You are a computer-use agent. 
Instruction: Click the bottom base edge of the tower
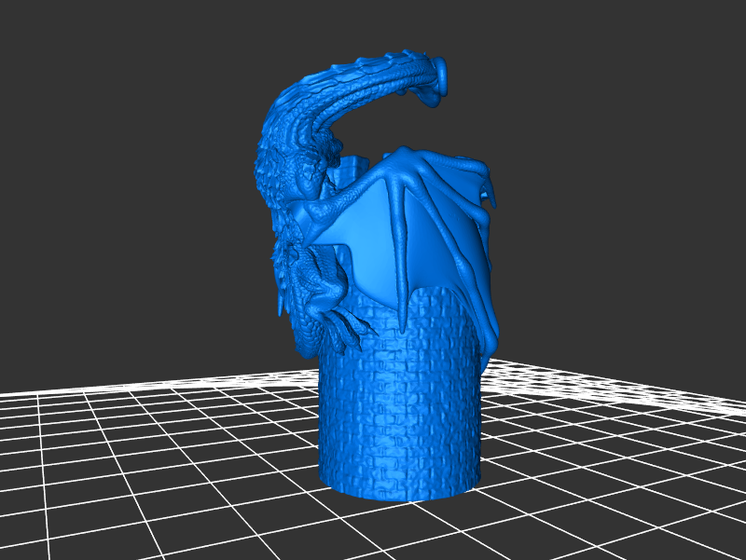pos(401,492)
